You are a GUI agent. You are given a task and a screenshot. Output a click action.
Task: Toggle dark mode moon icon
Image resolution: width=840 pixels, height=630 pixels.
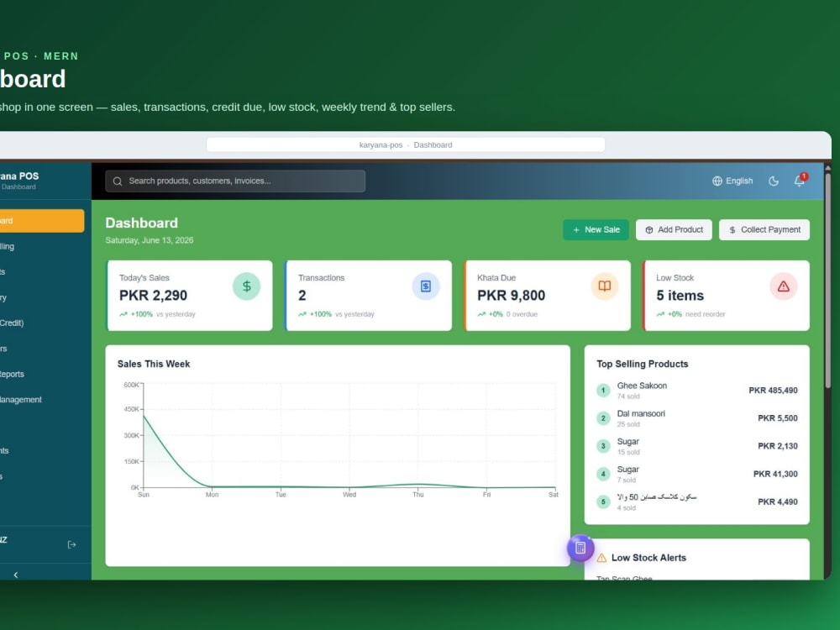773,181
